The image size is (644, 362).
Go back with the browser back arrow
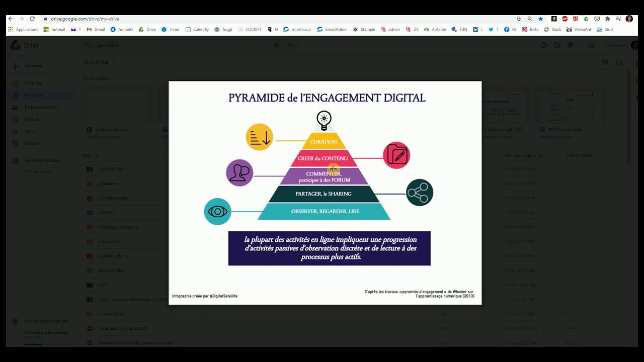[11, 19]
